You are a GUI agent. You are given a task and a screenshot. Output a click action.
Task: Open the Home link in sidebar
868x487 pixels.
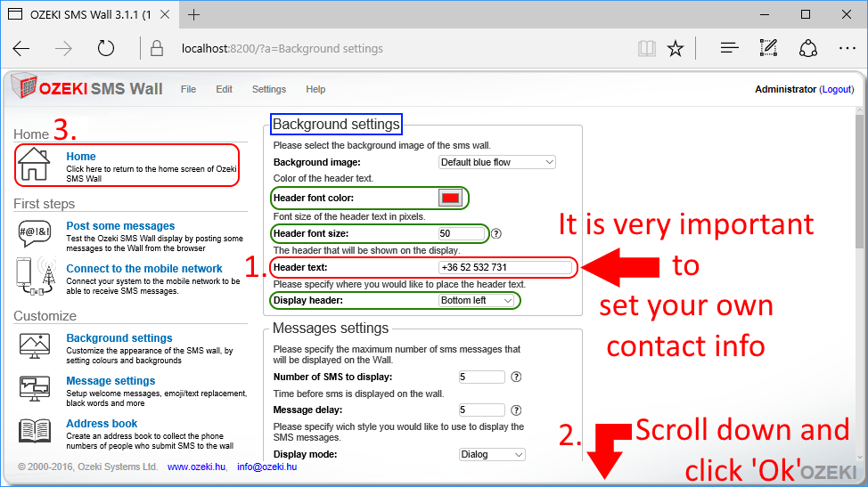(x=81, y=157)
